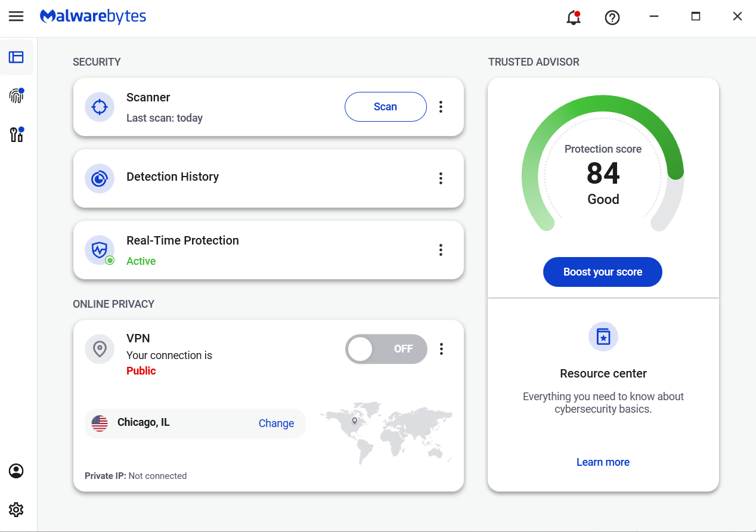Click the Detection History title
The height and width of the screenshot is (532, 756).
[173, 177]
